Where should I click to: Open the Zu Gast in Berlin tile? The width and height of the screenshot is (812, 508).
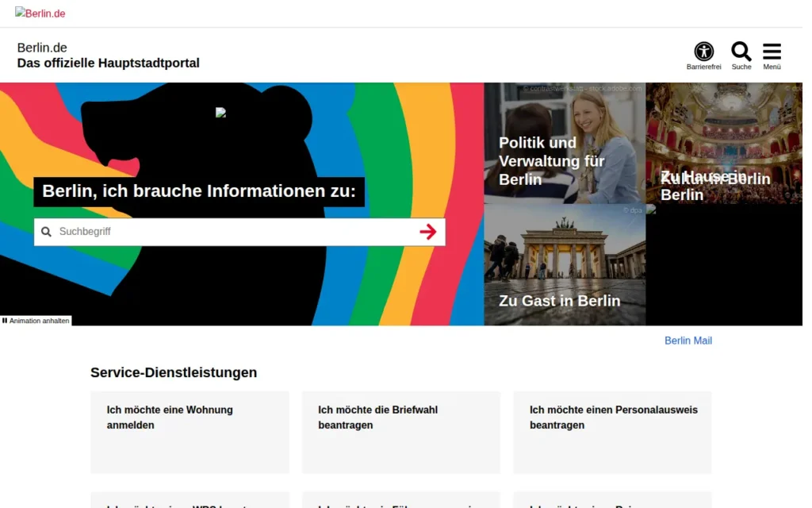coord(565,264)
